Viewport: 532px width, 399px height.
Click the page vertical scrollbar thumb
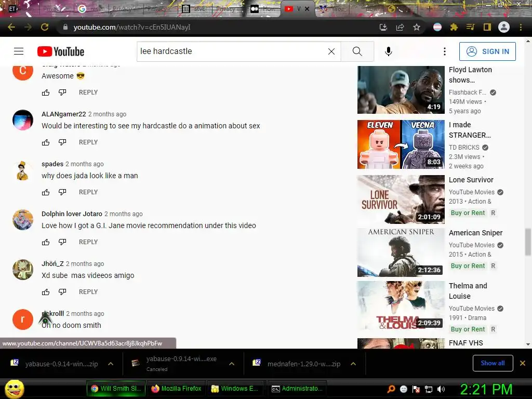(x=528, y=242)
